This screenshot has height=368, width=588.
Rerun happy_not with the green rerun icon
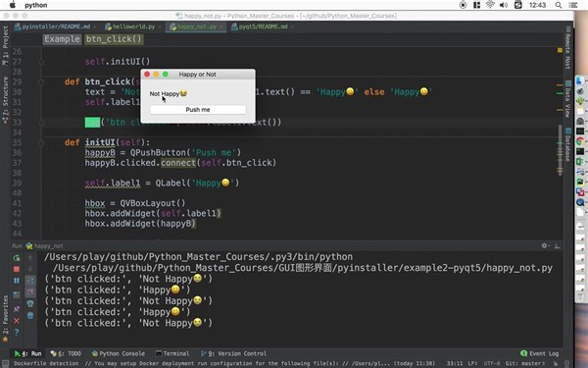click(x=17, y=258)
